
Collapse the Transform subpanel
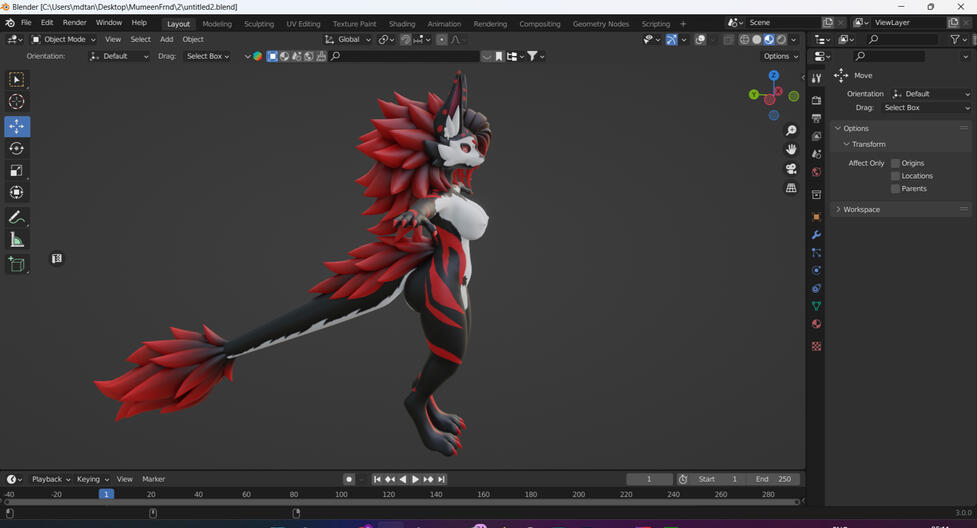[864, 144]
